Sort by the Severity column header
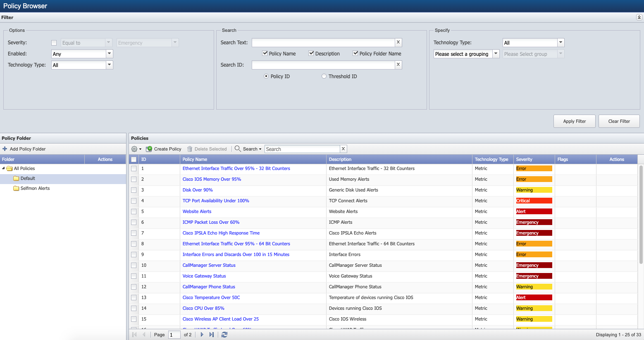The image size is (644, 340). click(534, 159)
